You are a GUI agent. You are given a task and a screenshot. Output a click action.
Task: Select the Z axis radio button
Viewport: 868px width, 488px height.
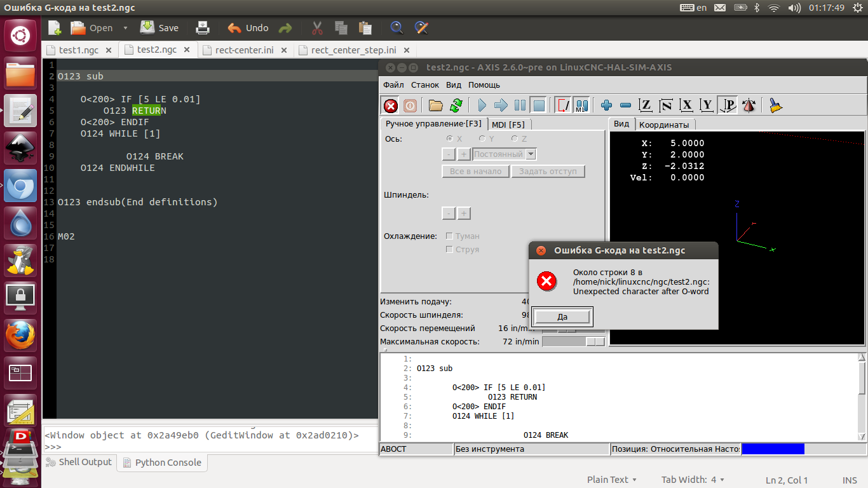click(515, 139)
